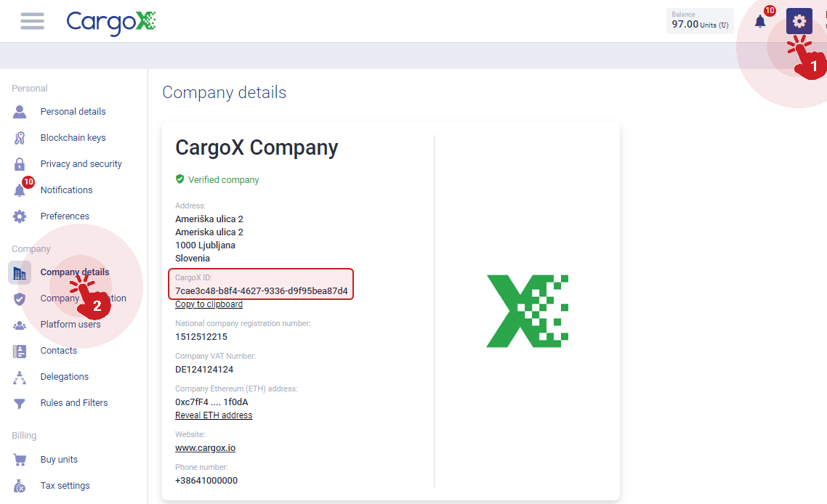Click the Company details page title
The image size is (827, 504).
point(224,92)
